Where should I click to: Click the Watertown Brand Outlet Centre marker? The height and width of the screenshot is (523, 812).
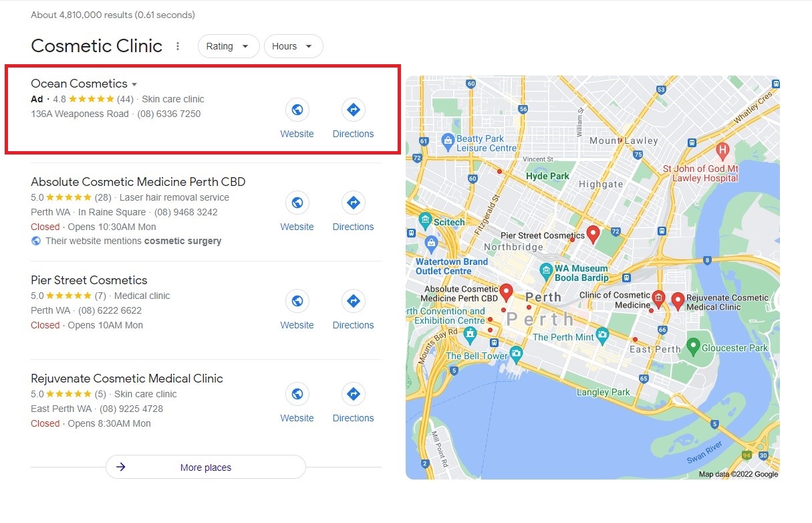click(x=431, y=243)
